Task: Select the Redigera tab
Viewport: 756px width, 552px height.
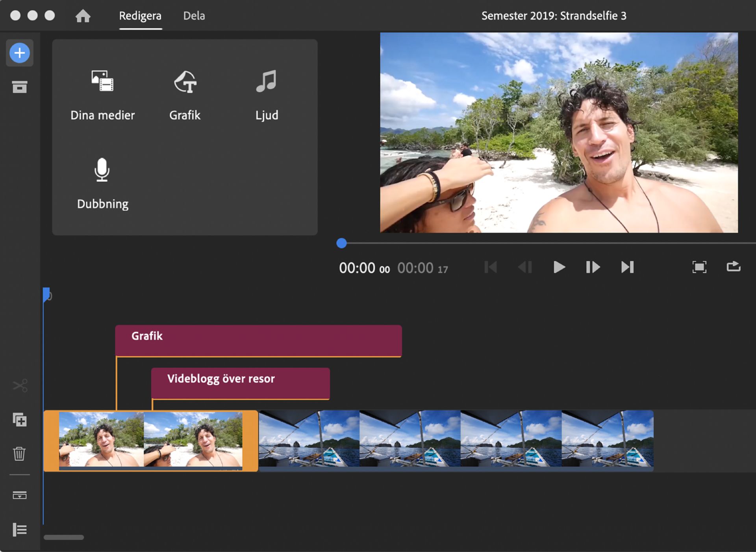Action: [140, 16]
